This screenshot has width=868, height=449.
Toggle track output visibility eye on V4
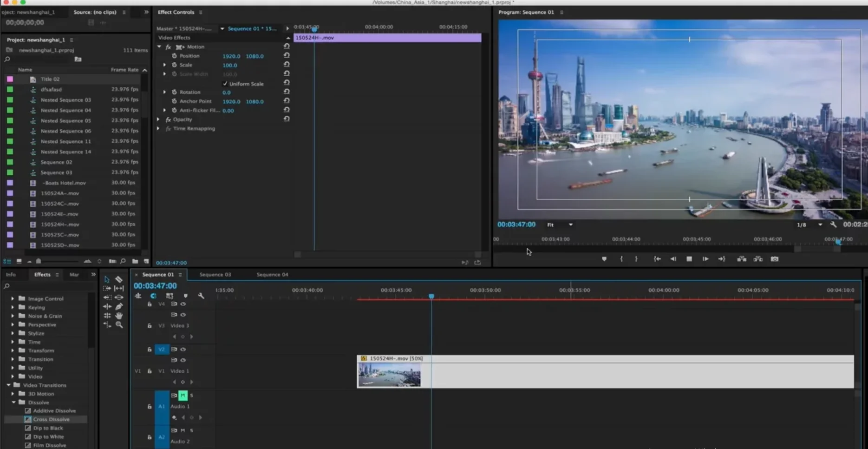pyautogui.click(x=183, y=304)
